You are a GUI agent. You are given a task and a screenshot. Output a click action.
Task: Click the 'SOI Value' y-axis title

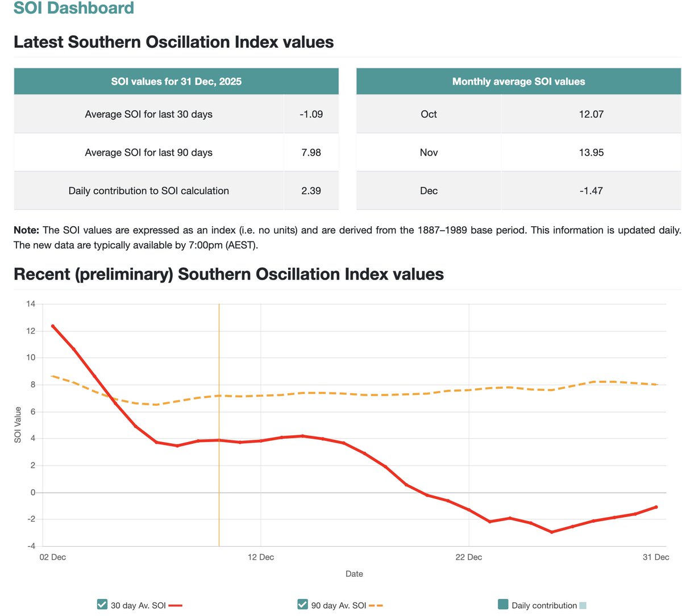(x=18, y=425)
